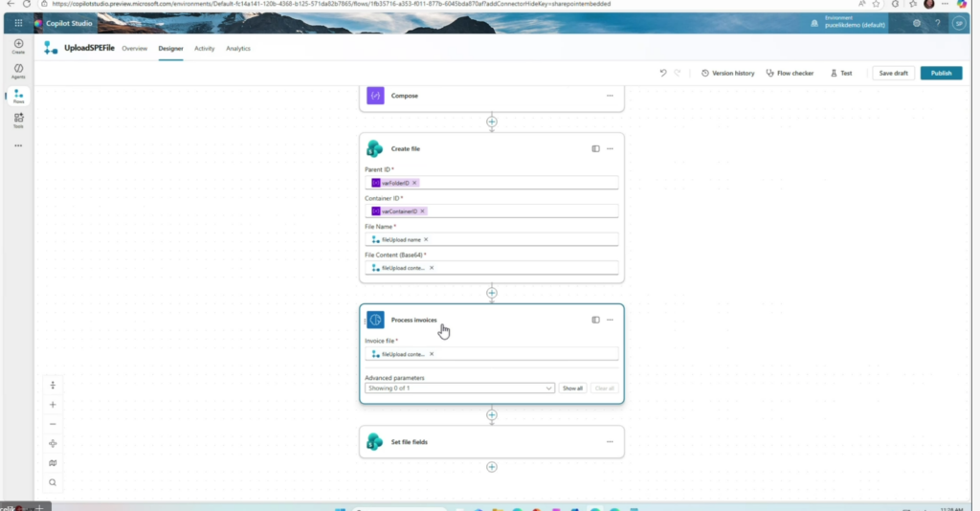Toggle side panel icon on Process invoices card
The image size is (980, 511).
coord(595,320)
